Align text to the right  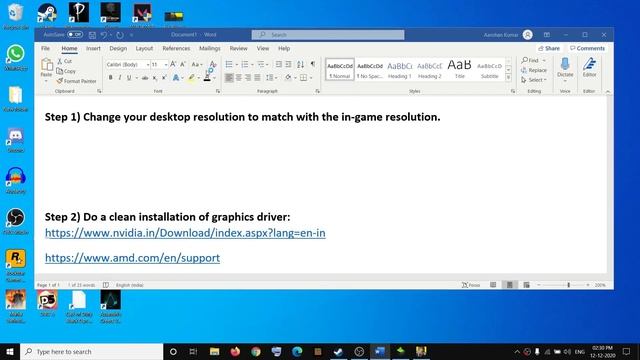[x=248, y=78]
